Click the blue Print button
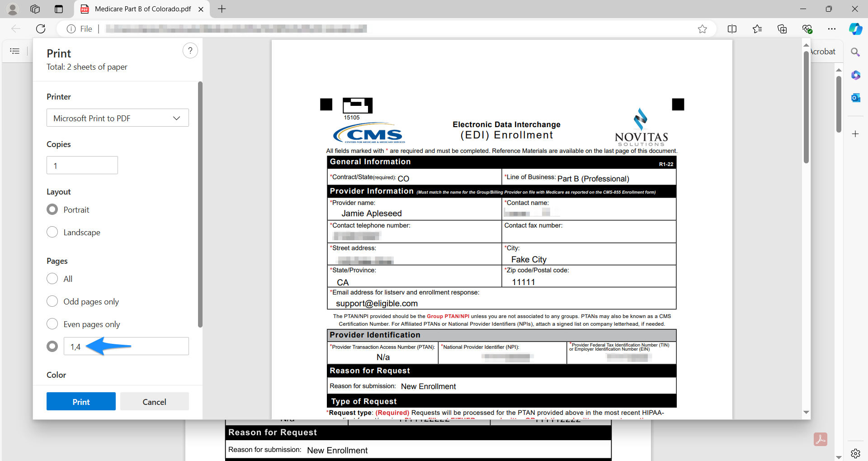 click(x=81, y=402)
